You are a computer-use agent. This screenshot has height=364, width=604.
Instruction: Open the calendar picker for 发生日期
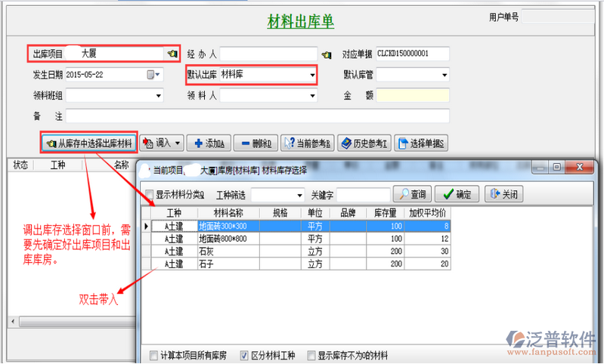point(153,75)
